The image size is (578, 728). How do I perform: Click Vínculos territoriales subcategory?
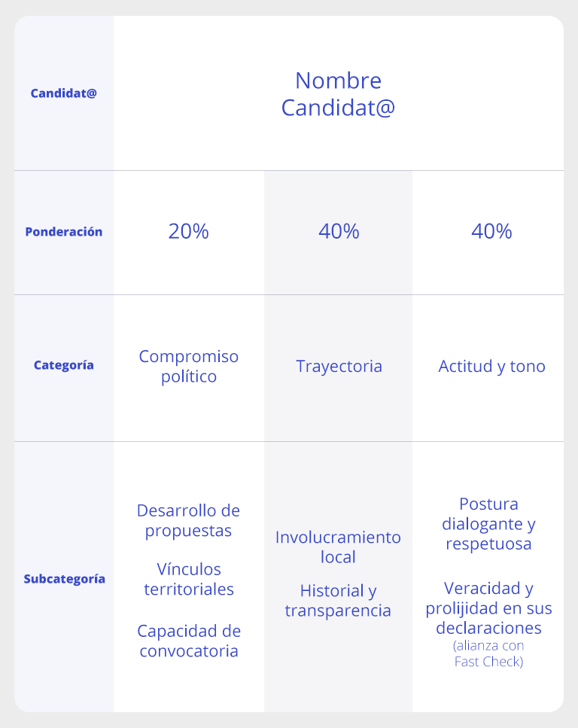click(188, 579)
